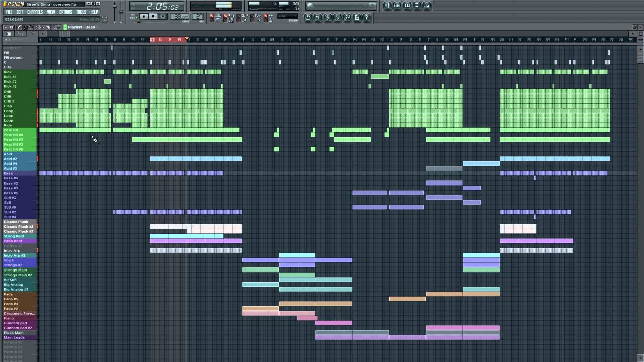
Task: Select the playlist select tool
Action: [x=53, y=27]
